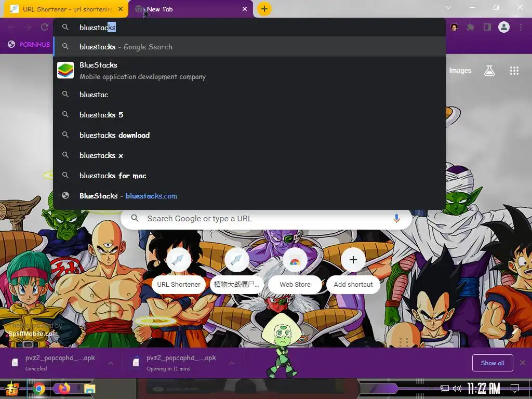Screen dimensions: 532x399
Task: Open the Google apps grid
Action: (514, 71)
